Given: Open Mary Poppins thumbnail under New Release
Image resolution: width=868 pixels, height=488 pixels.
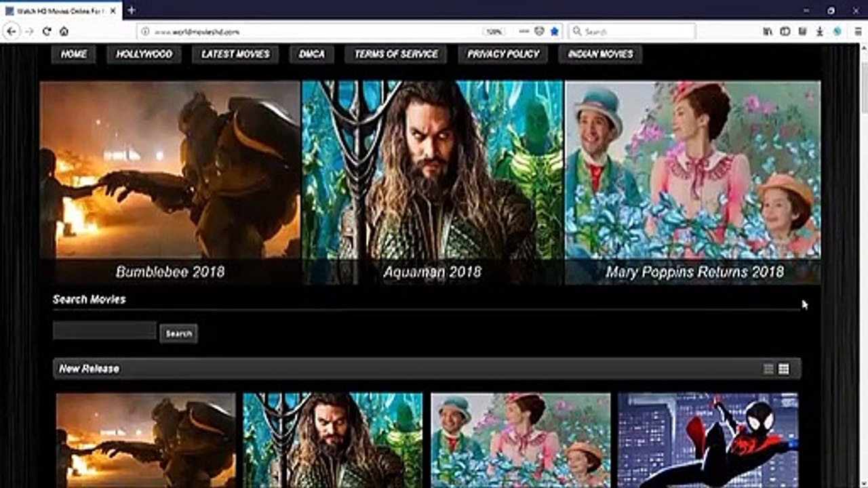Looking at the screenshot, I should (x=521, y=440).
